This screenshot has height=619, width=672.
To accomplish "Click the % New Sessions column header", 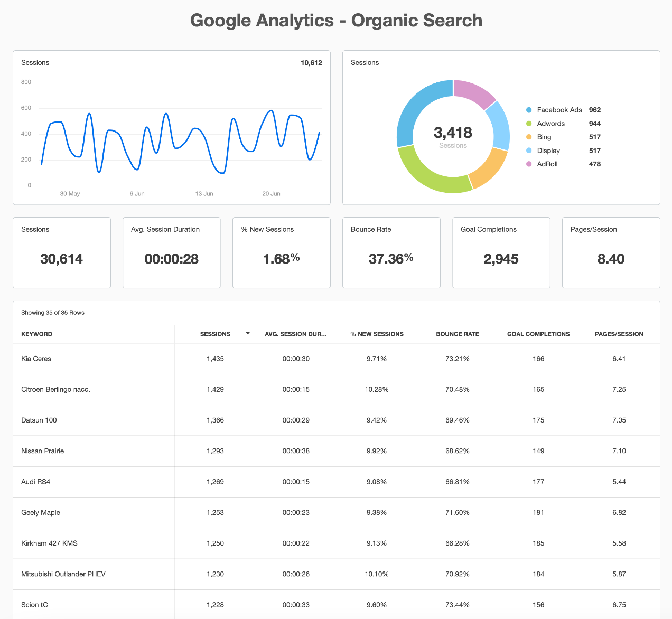I will coord(377,334).
